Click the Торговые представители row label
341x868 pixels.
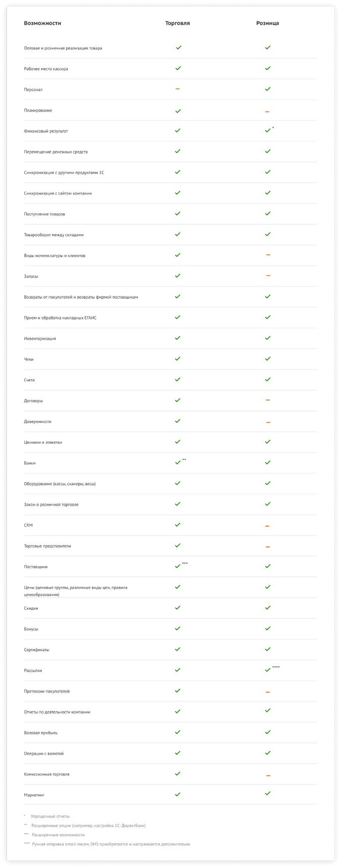pos(48,546)
